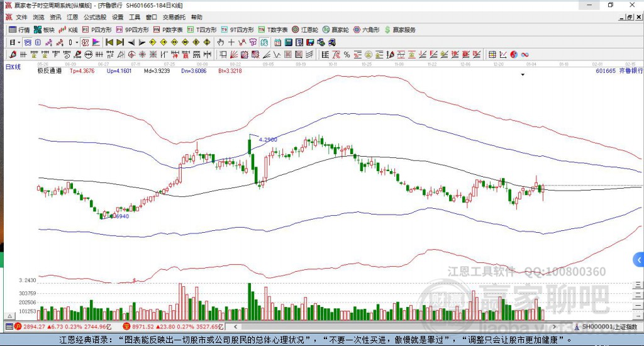Click the 601665 齐鲁银行 stock label
This screenshot has width=644, height=346.
(619, 70)
